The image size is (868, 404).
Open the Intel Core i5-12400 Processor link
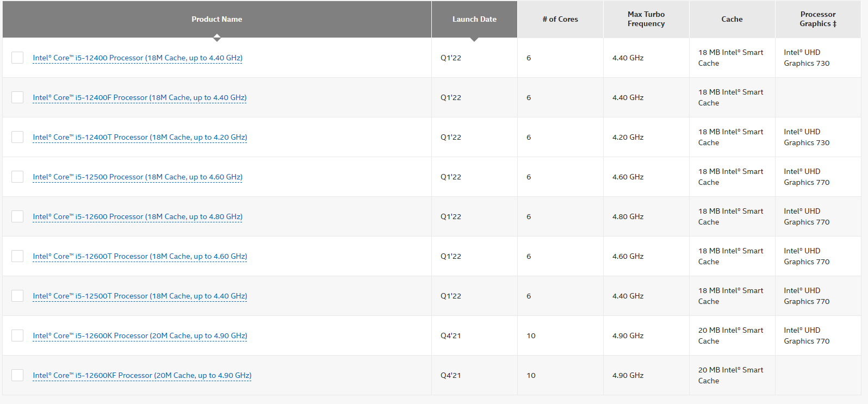pyautogui.click(x=138, y=58)
